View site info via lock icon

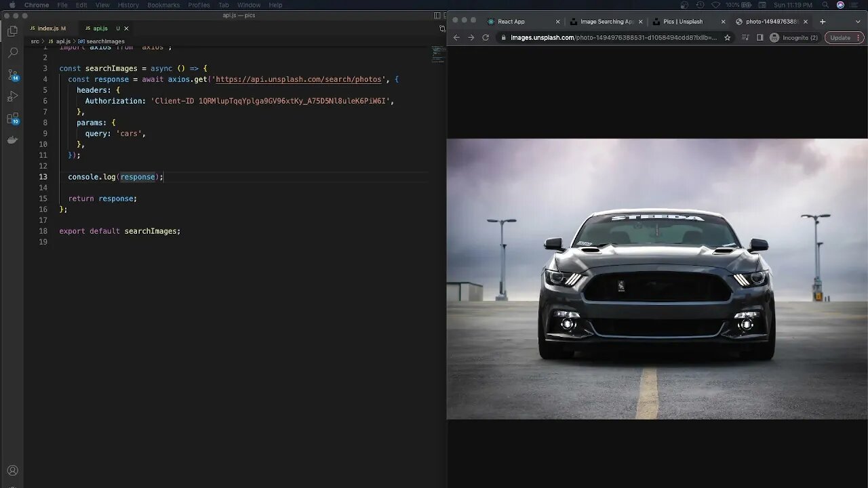point(504,37)
